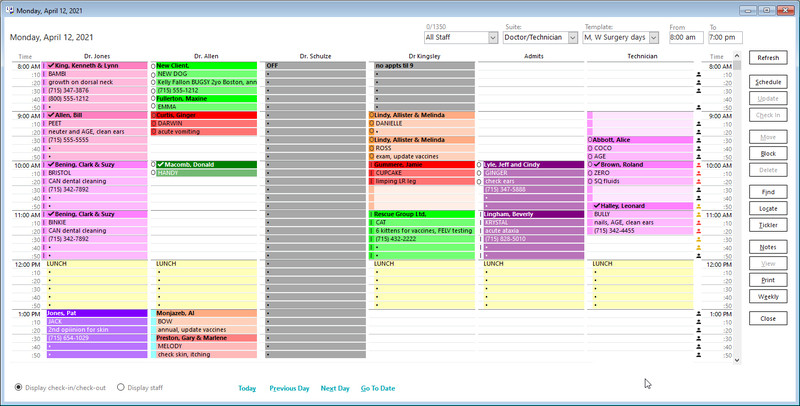Go to Next Day

tap(335, 388)
